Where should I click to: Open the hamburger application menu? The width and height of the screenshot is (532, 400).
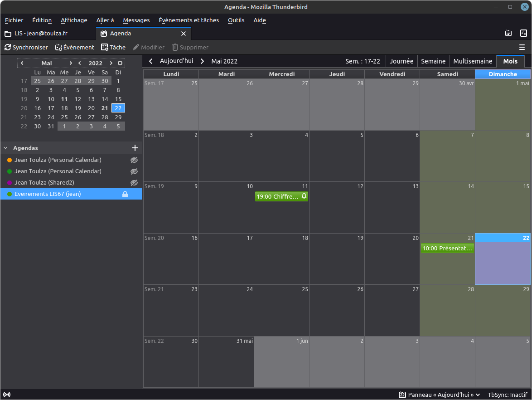522,47
